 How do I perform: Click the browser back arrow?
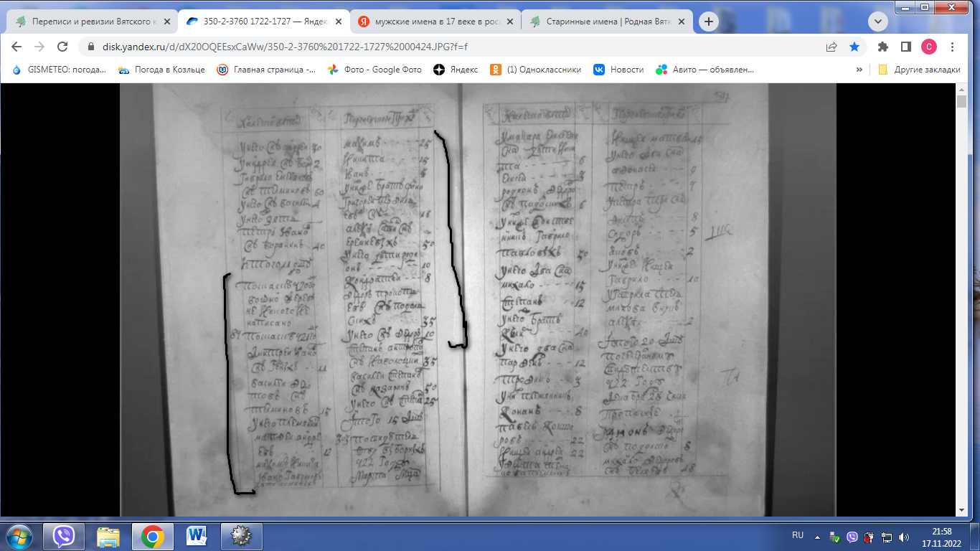[x=17, y=47]
